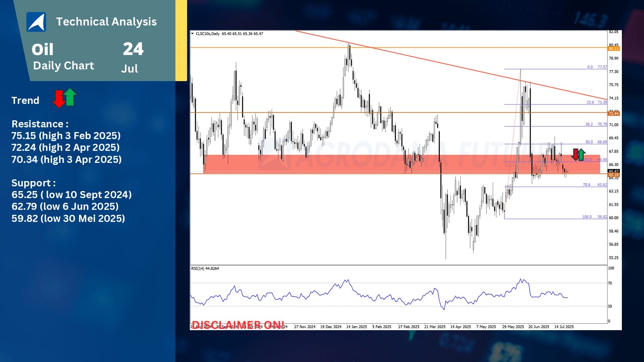The height and width of the screenshot is (362, 644).
Task: Click the RSI(14) indicator label
Action: [x=205, y=268]
